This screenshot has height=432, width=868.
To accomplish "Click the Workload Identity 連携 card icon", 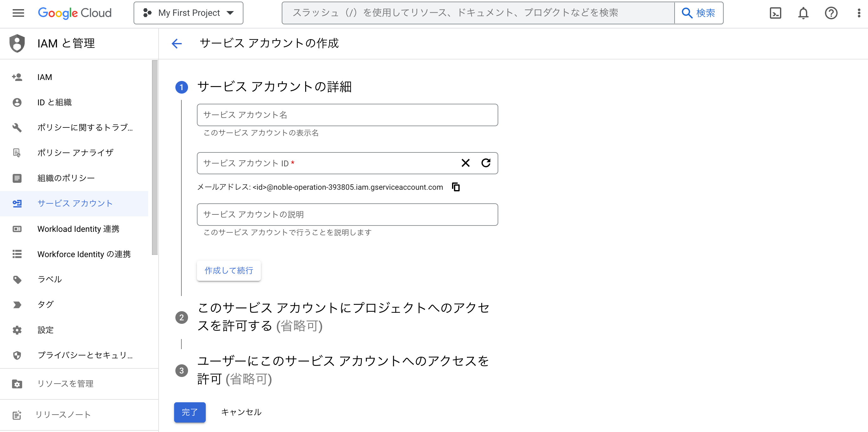I will pos(17,229).
